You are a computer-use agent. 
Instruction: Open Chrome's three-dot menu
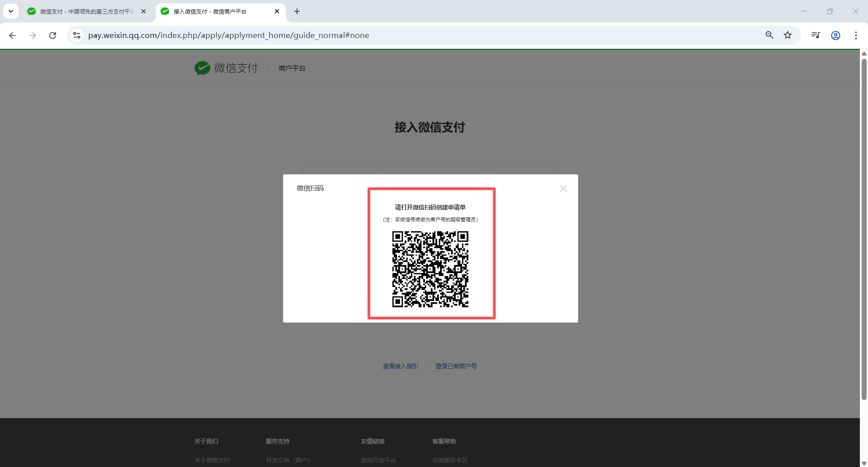(856, 35)
